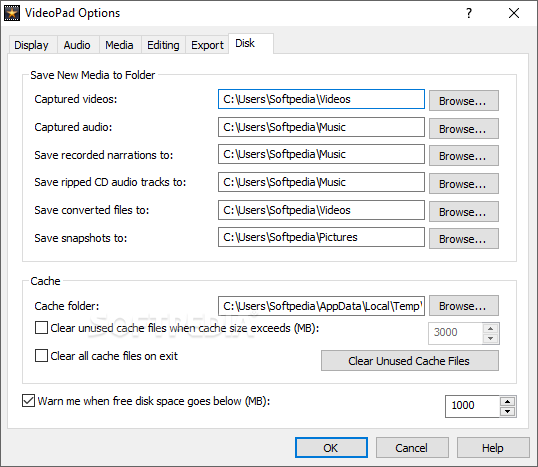Focus the Captured audio path field
Image resolution: width=538 pixels, height=467 pixels.
pos(321,127)
